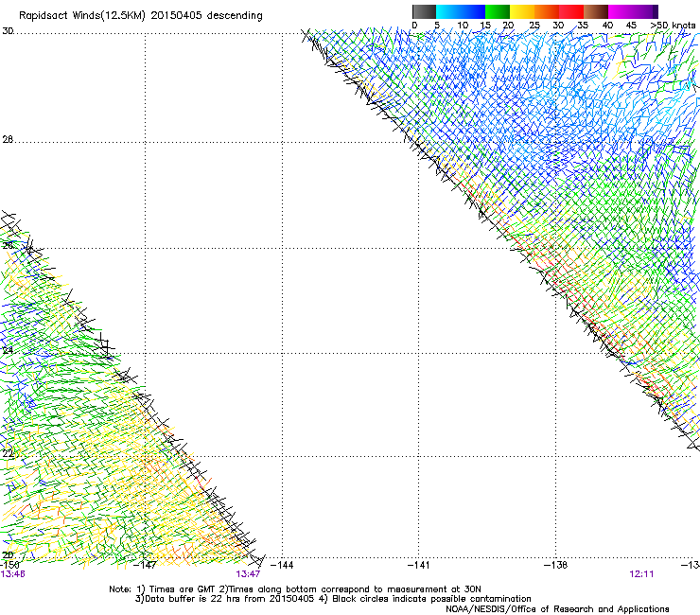Click the 'Times are GMT' note line
The image size is (700, 615).
[x=295, y=589]
